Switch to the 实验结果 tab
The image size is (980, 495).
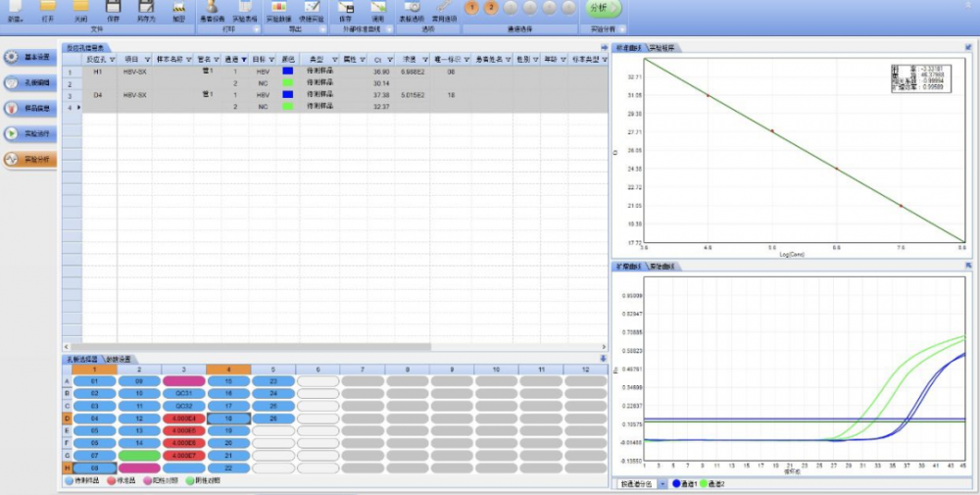pyautogui.click(x=664, y=47)
